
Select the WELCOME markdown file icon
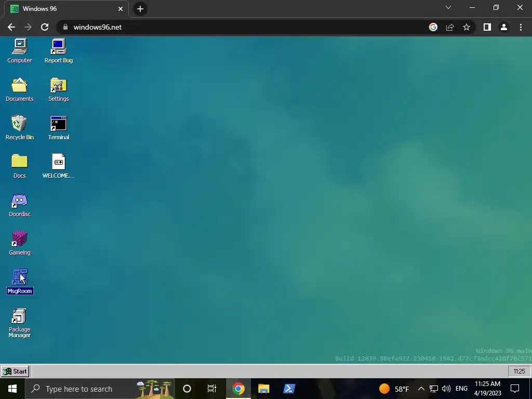59,166
